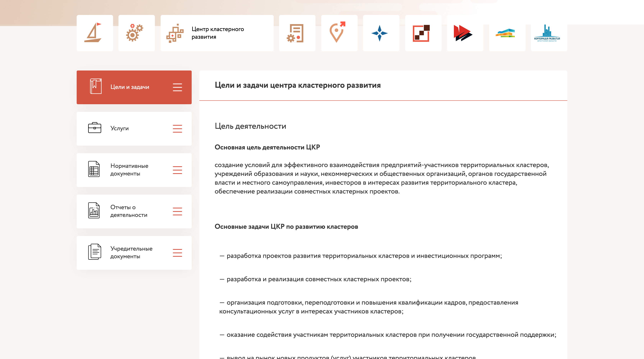Select the Центр кластерного развития tab label
The height and width of the screenshot is (359, 644).
pos(218,33)
